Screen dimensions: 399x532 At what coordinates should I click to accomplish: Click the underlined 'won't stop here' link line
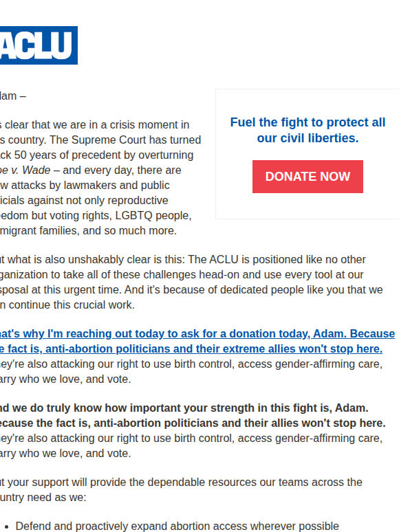[x=191, y=348]
